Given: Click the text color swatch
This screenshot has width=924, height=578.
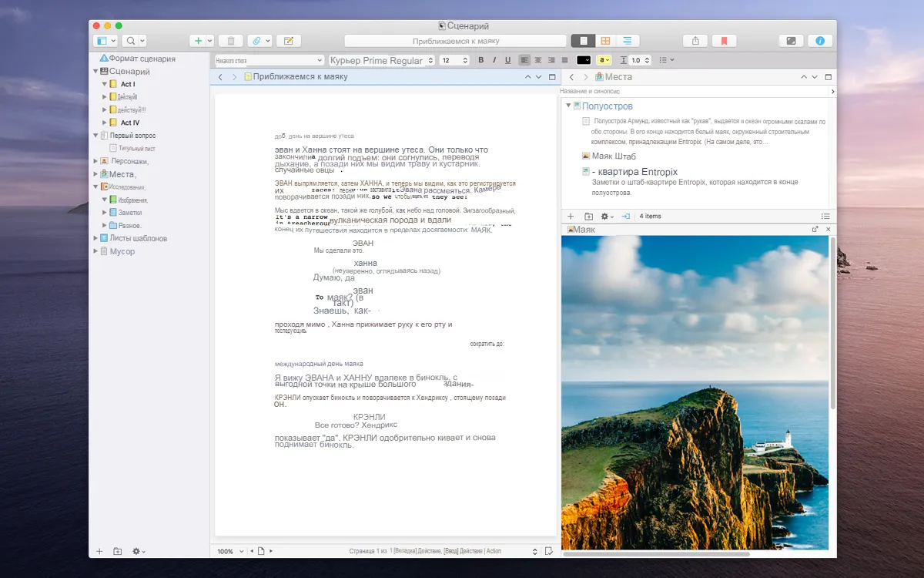Looking at the screenshot, I should click(x=582, y=59).
